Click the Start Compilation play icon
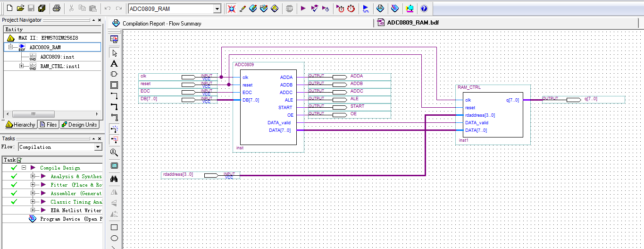Screen dimensions: 644x249 pyautogui.click(x=303, y=9)
